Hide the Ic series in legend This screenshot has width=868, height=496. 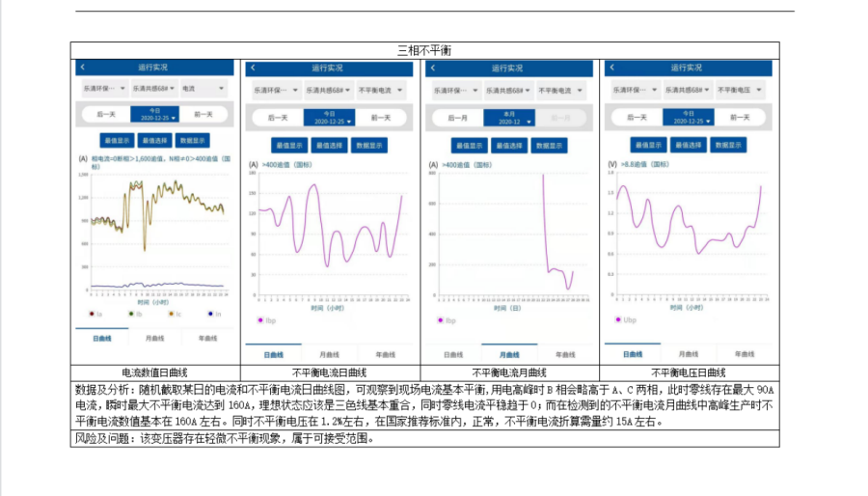click(172, 314)
